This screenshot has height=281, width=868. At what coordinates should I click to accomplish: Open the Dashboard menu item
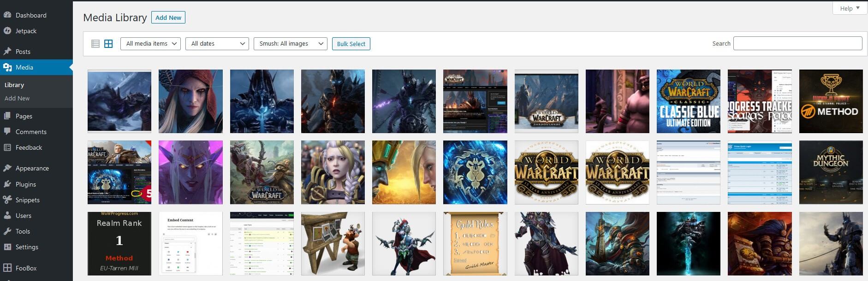coord(31,15)
